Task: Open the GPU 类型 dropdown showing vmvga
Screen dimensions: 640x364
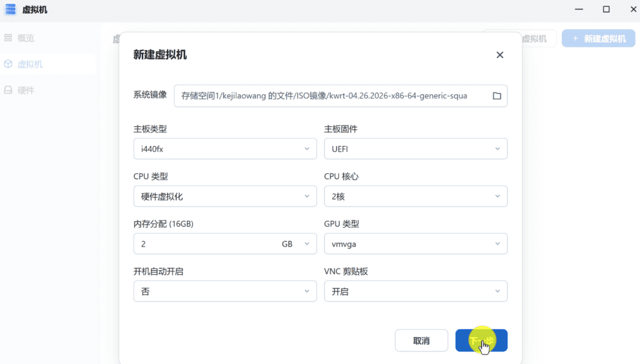Action: pos(416,243)
